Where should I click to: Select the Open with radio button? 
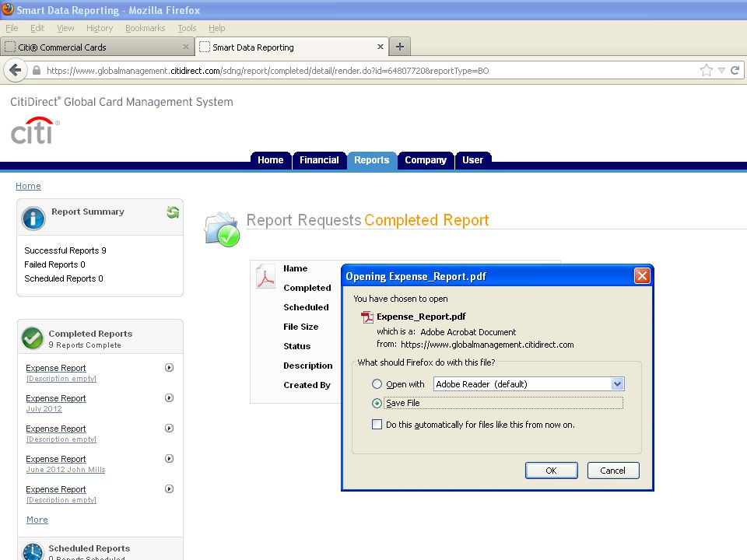pos(377,383)
